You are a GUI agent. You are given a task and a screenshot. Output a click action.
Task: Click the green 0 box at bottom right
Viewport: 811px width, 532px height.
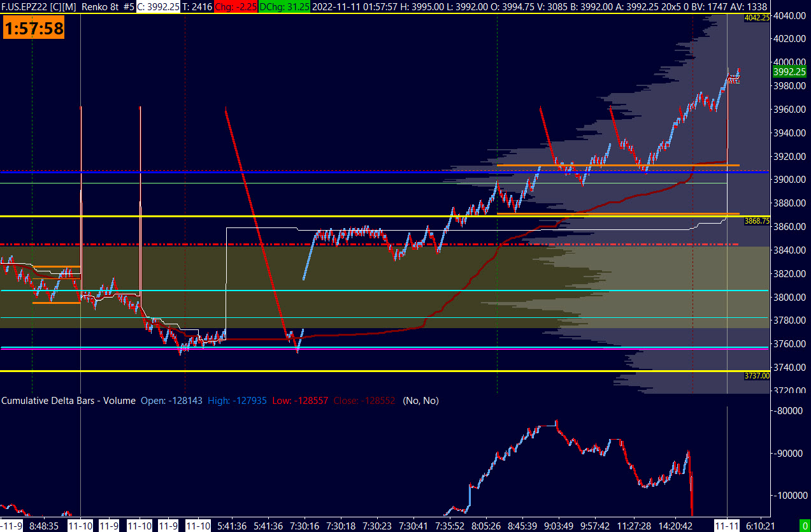(805, 526)
